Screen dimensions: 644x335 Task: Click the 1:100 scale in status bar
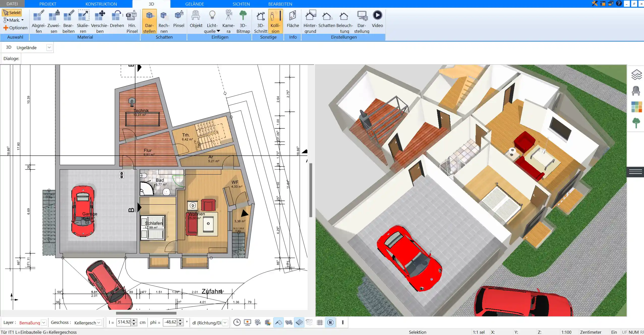[566, 332]
